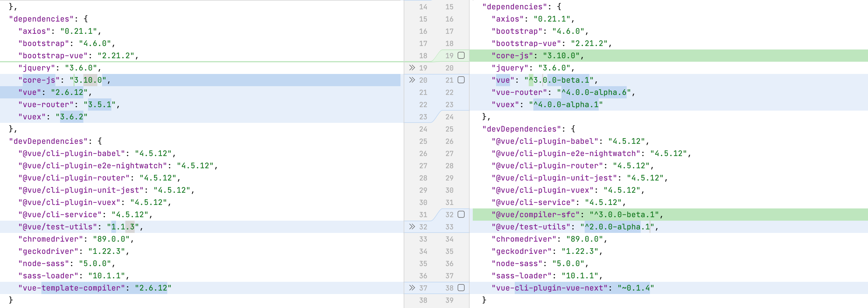Click "axios": "0.21.1" in the right pane
868x308 pixels.
tap(533, 19)
